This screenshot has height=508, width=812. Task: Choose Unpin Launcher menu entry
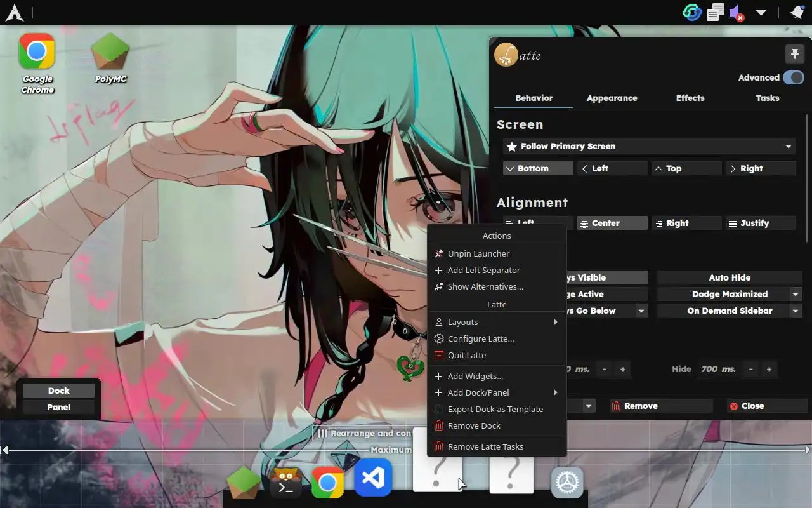pos(497,253)
